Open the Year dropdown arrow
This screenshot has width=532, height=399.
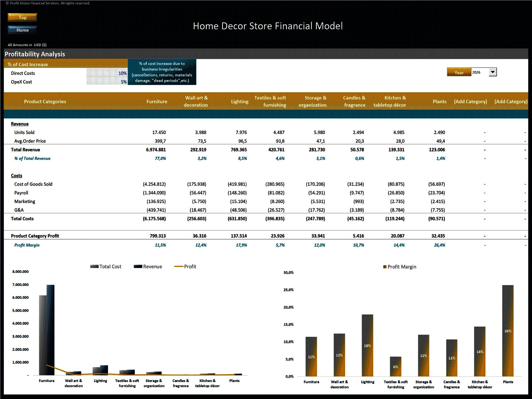click(493, 72)
